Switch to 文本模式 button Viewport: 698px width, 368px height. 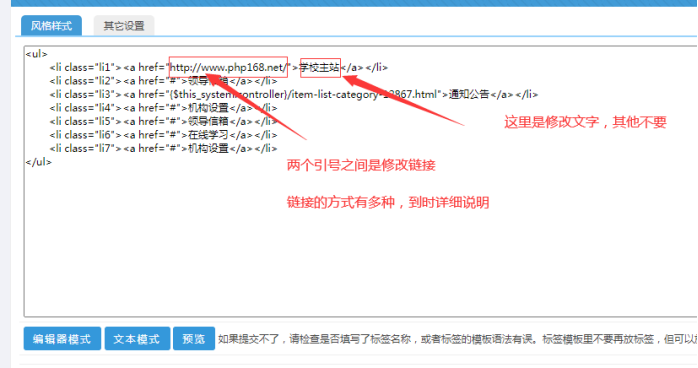tap(137, 339)
